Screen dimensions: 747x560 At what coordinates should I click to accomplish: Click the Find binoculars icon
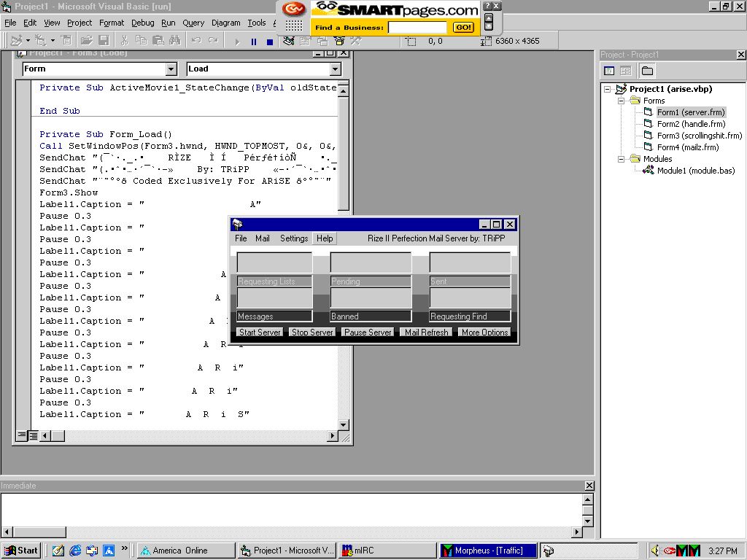174,41
